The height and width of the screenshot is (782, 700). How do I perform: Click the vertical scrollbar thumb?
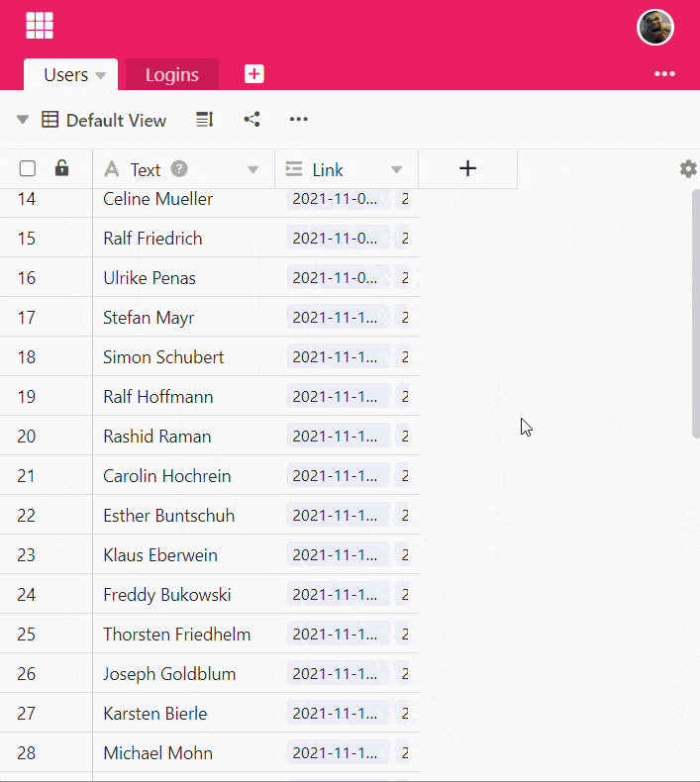pyautogui.click(x=695, y=312)
